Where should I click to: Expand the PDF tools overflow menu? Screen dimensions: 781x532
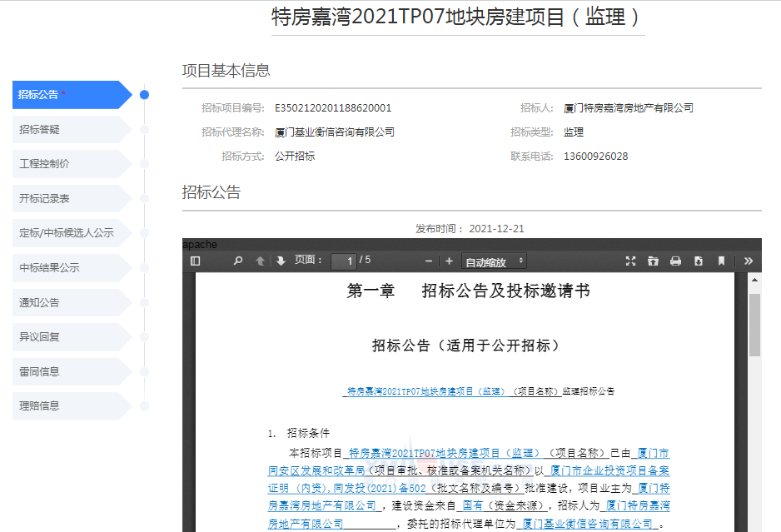[748, 261]
